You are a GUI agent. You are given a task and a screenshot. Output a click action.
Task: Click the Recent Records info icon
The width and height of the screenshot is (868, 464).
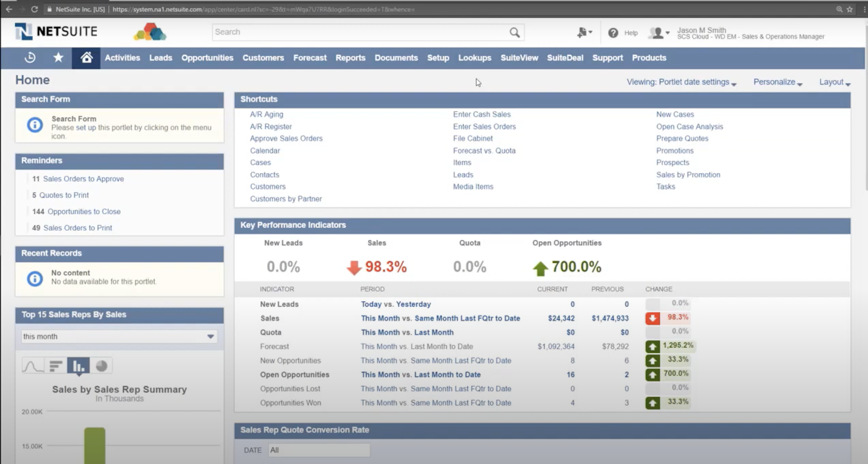click(35, 279)
